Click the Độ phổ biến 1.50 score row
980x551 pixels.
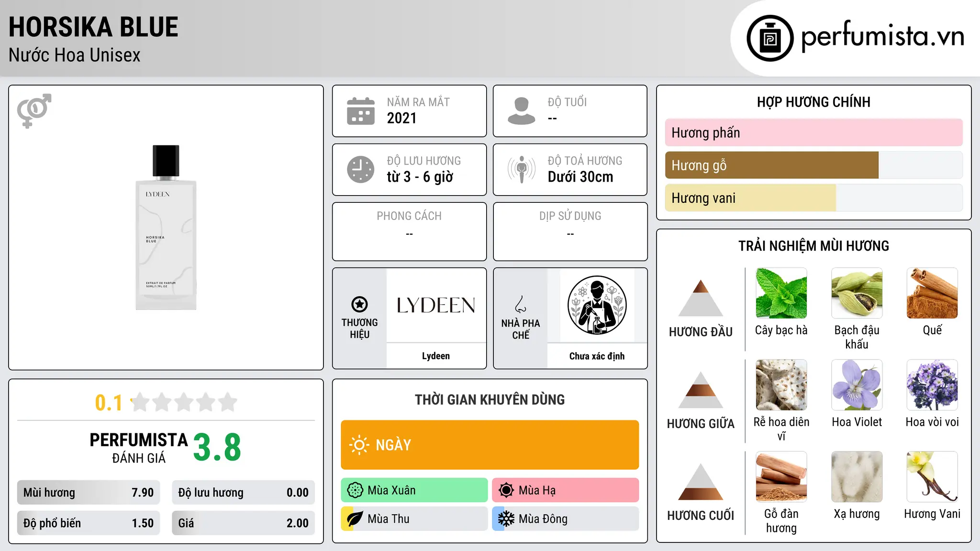tap(89, 523)
